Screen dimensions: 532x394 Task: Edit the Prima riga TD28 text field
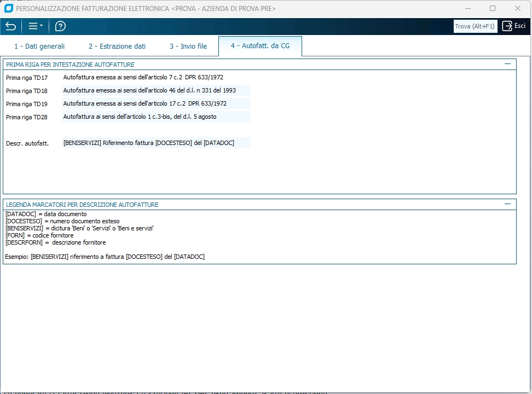coord(156,117)
